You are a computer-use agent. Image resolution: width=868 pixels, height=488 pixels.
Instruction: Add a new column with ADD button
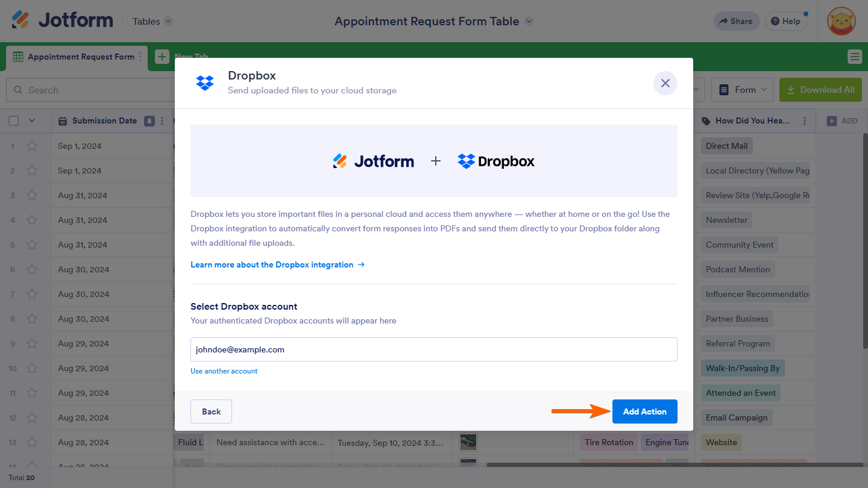point(842,121)
